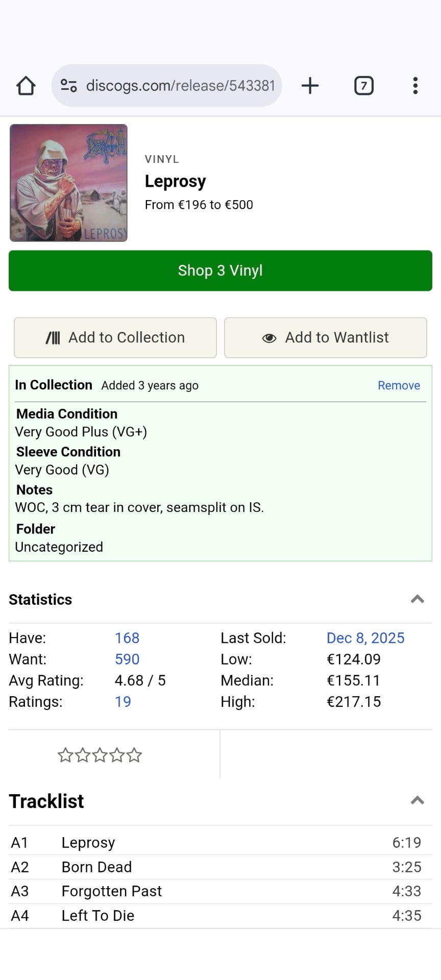
Task: Rate the release one star
Action: click(65, 755)
